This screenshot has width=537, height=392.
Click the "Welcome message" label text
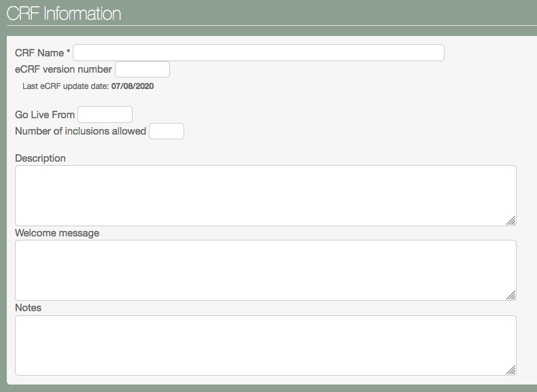pos(57,233)
